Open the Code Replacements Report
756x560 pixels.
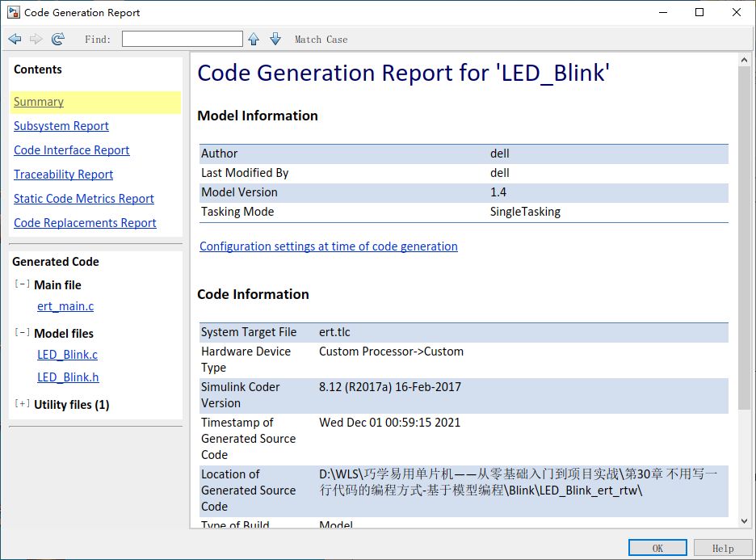tap(85, 222)
